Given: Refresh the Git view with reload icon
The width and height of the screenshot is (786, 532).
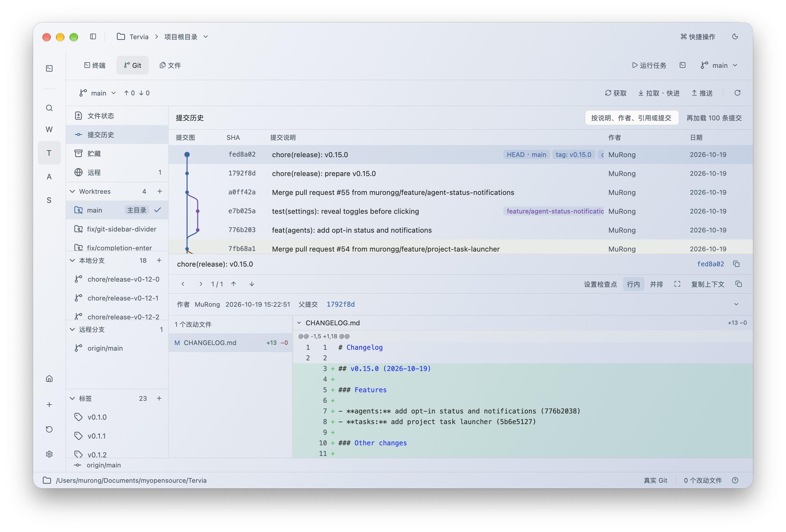Looking at the screenshot, I should coord(738,93).
